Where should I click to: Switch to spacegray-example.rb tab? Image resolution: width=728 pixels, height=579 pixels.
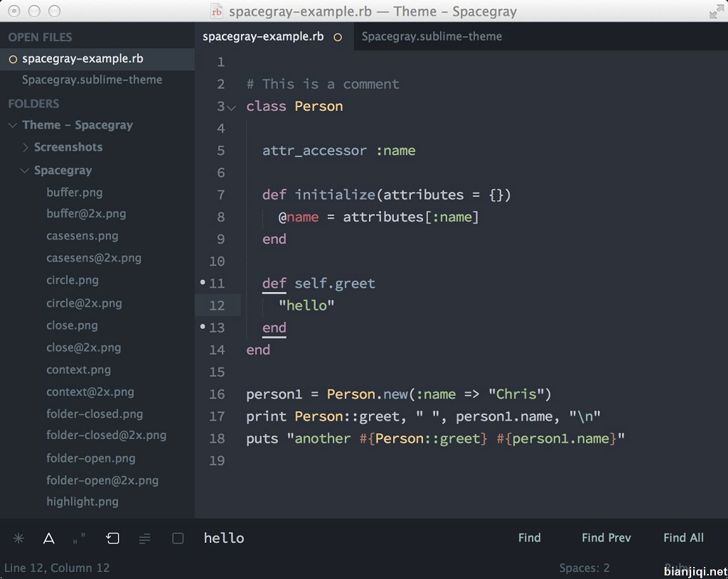point(274,36)
